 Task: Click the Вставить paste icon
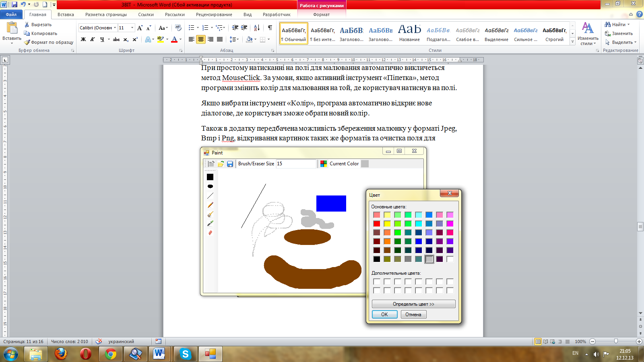pos(12,28)
